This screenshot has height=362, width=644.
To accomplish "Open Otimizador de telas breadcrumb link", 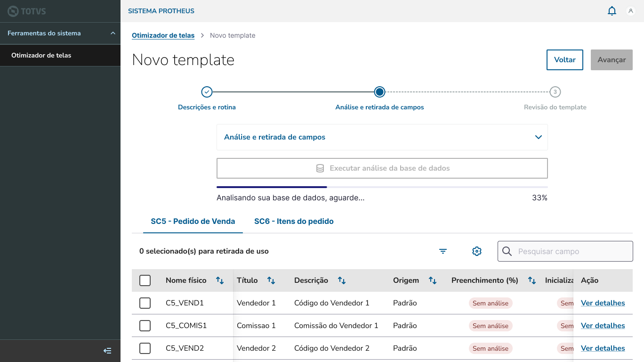I will pyautogui.click(x=163, y=35).
